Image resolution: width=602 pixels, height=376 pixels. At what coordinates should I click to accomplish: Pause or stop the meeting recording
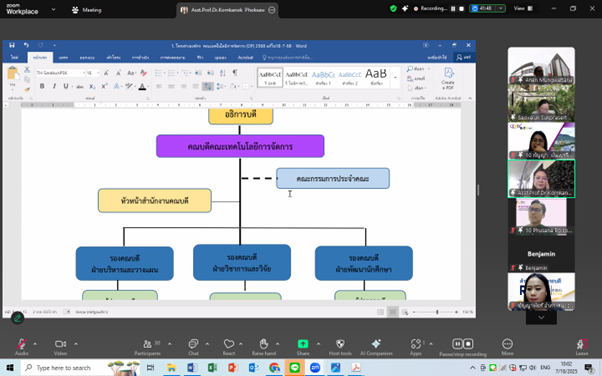pyautogui.click(x=463, y=346)
